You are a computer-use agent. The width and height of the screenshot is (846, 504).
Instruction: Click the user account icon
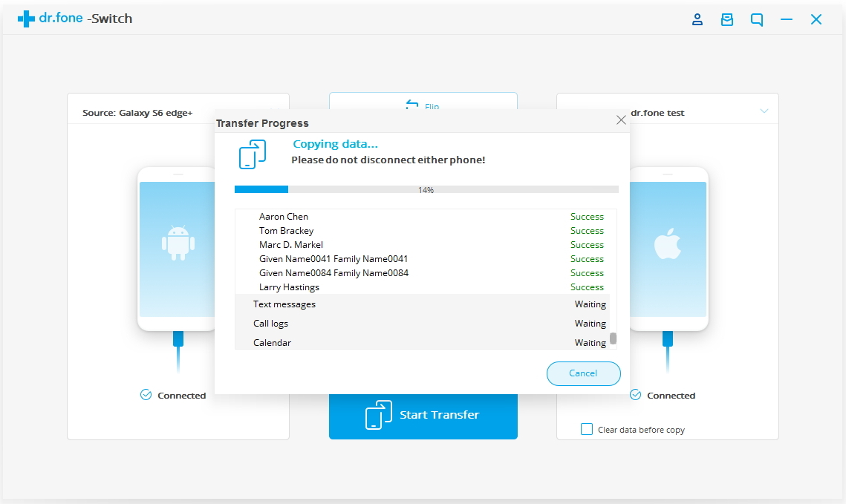coord(697,20)
